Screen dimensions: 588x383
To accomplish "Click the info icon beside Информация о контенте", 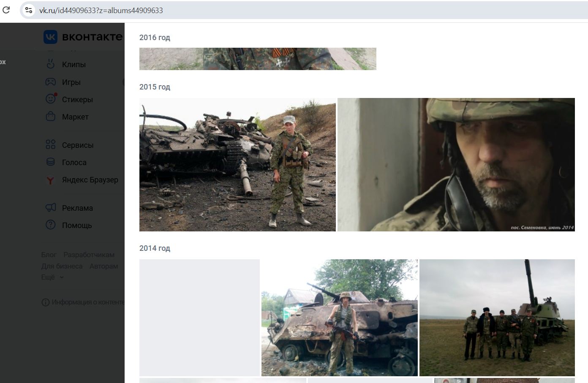I will [46, 302].
